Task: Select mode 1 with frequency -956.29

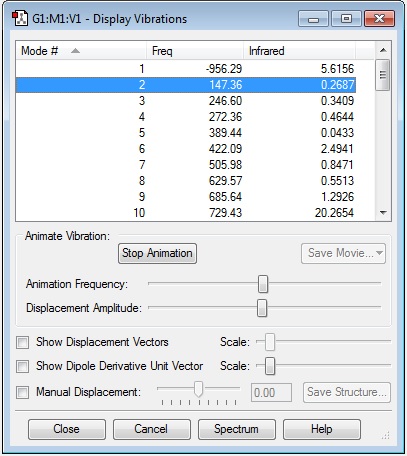Action: (x=186, y=69)
